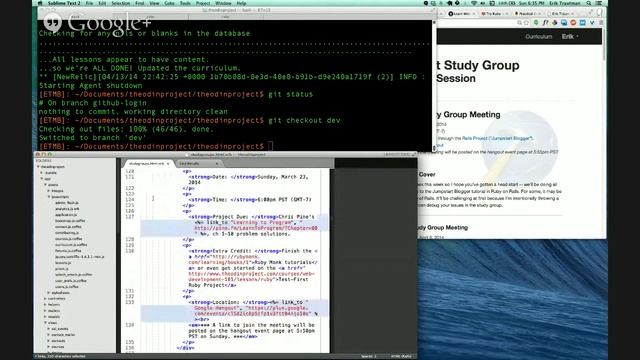
Task: Collapse the javascripts folder
Action: [49, 197]
